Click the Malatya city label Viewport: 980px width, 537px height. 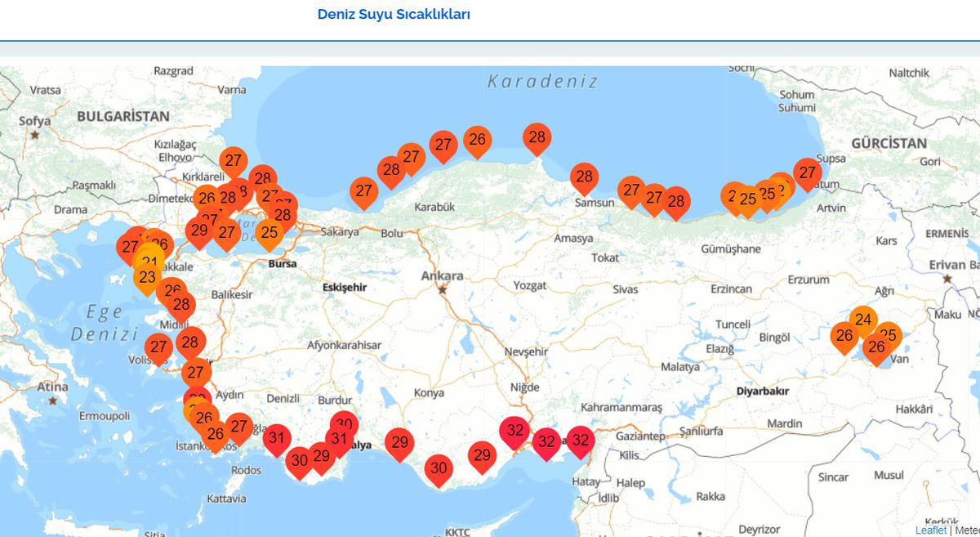(x=680, y=367)
